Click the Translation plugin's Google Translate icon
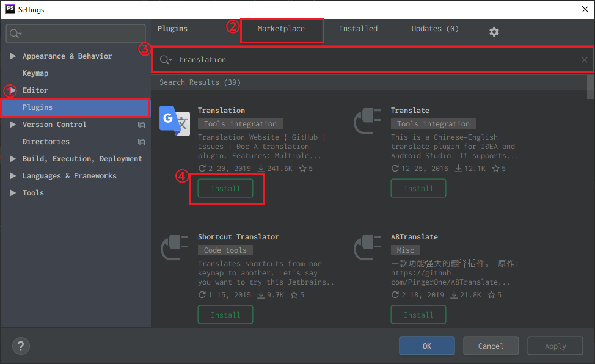This screenshot has width=595, height=364. pyautogui.click(x=173, y=121)
